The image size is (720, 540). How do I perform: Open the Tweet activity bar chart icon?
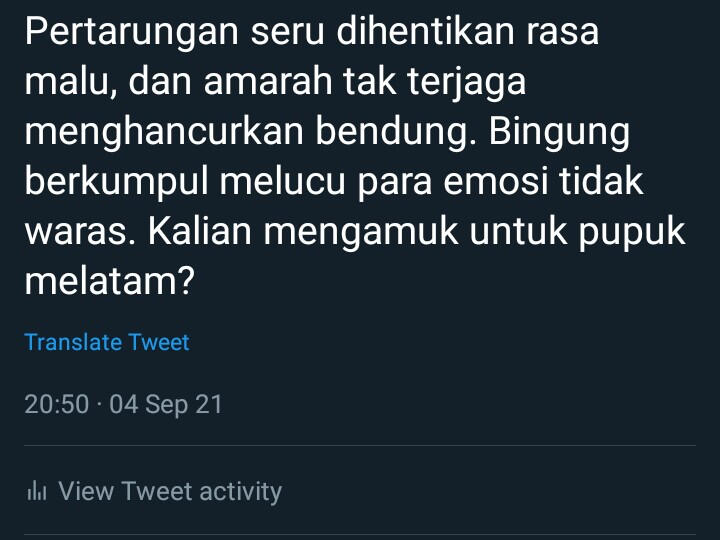tap(37, 490)
